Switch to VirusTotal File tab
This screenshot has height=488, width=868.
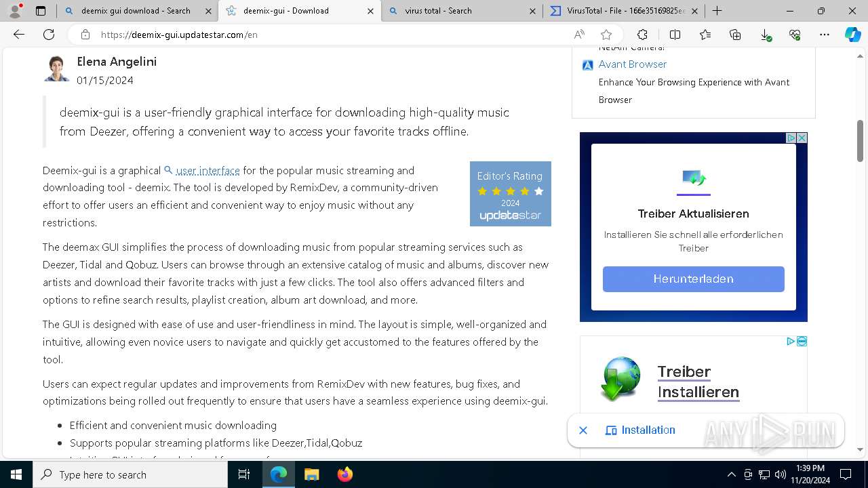pyautogui.click(x=623, y=11)
